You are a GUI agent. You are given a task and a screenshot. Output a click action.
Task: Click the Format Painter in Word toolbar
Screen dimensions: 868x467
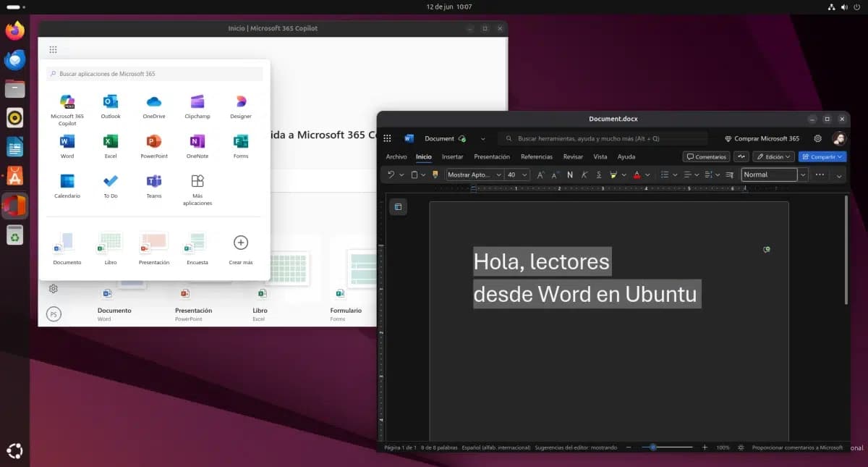[435, 174]
